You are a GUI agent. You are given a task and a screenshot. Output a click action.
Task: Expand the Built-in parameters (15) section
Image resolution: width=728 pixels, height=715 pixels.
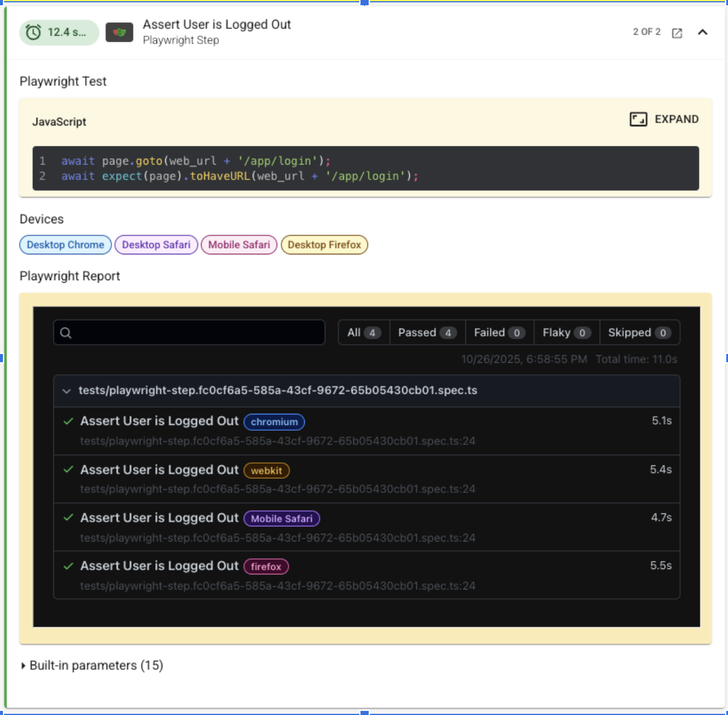point(92,665)
